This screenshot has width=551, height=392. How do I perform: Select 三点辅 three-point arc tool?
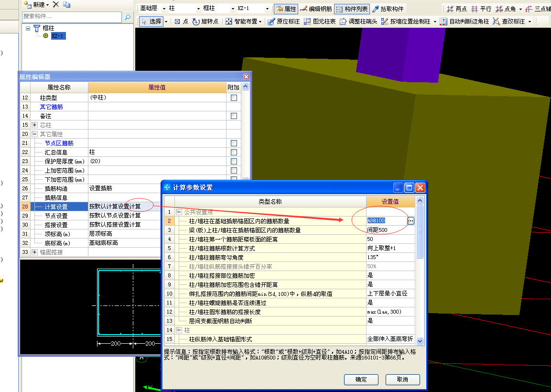(x=538, y=9)
